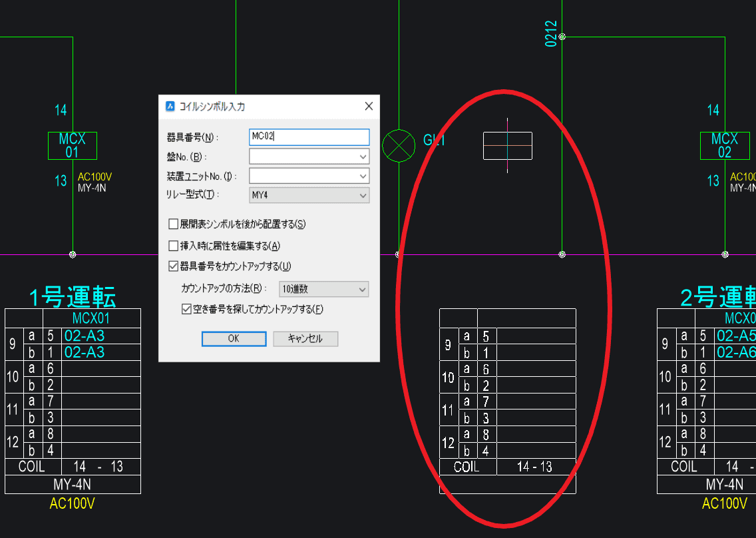Open the リレー型式 MY4 dropdown
The width and height of the screenshot is (756, 538).
[309, 195]
